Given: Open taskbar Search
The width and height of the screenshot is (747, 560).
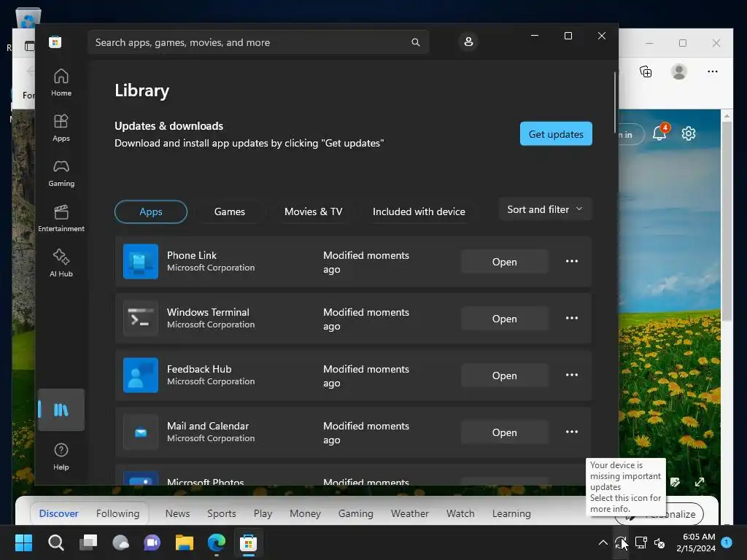Looking at the screenshot, I should pos(55,542).
